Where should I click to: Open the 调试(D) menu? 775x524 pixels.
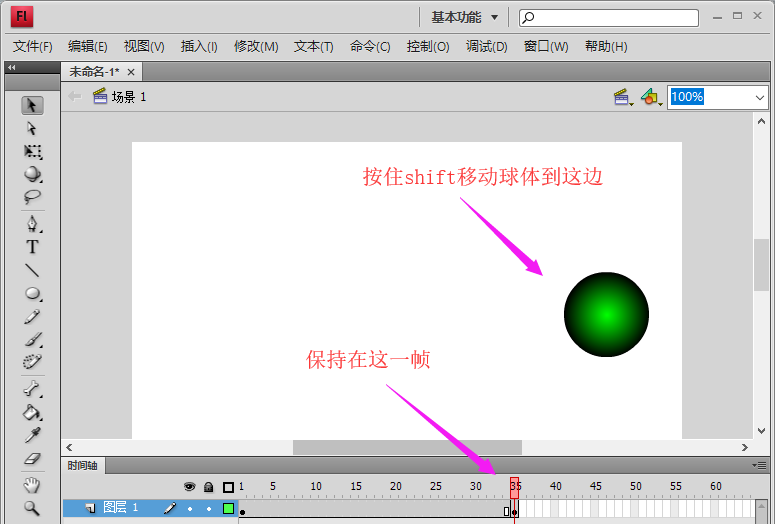pyautogui.click(x=486, y=46)
